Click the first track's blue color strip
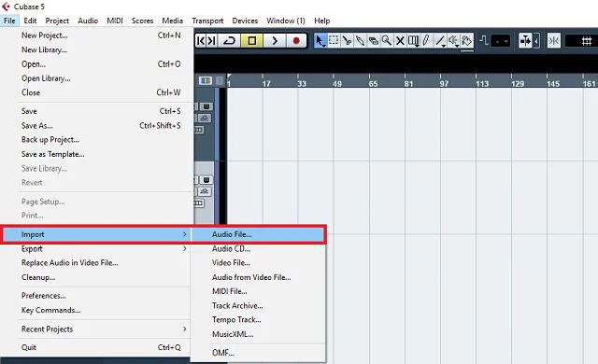Screen dimensions: 598x364 [x=217, y=124]
